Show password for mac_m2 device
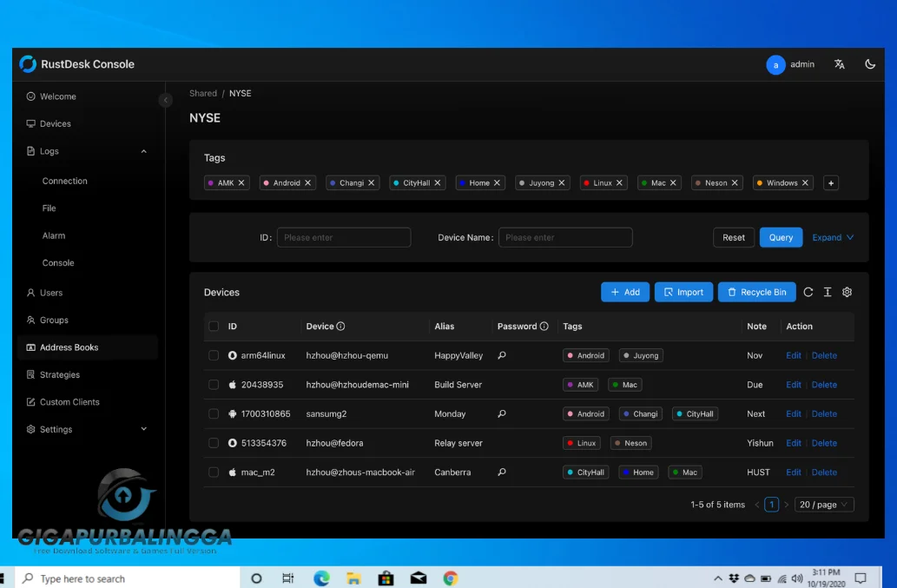 tap(502, 472)
